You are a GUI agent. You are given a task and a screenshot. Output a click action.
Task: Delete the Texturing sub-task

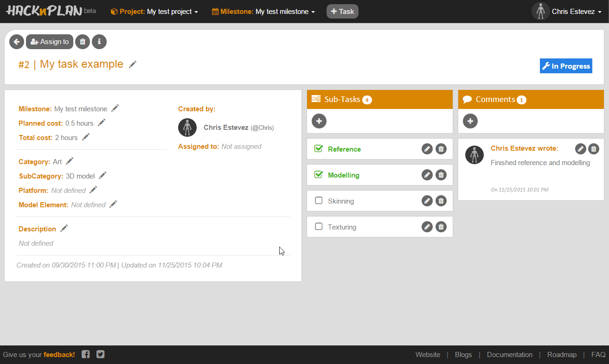pyautogui.click(x=441, y=227)
